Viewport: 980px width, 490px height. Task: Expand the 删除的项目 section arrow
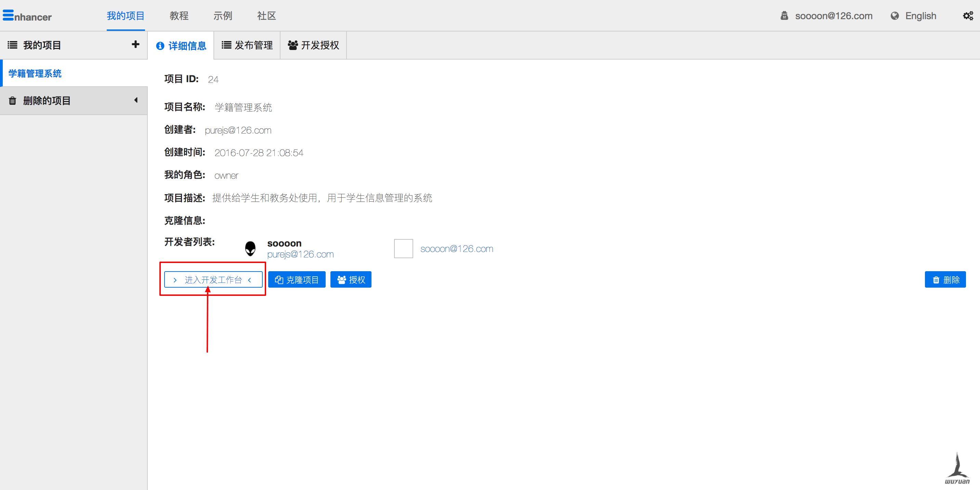click(x=136, y=100)
